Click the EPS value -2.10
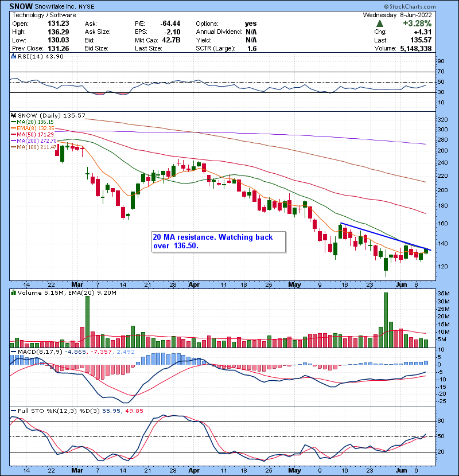 pyautogui.click(x=172, y=32)
